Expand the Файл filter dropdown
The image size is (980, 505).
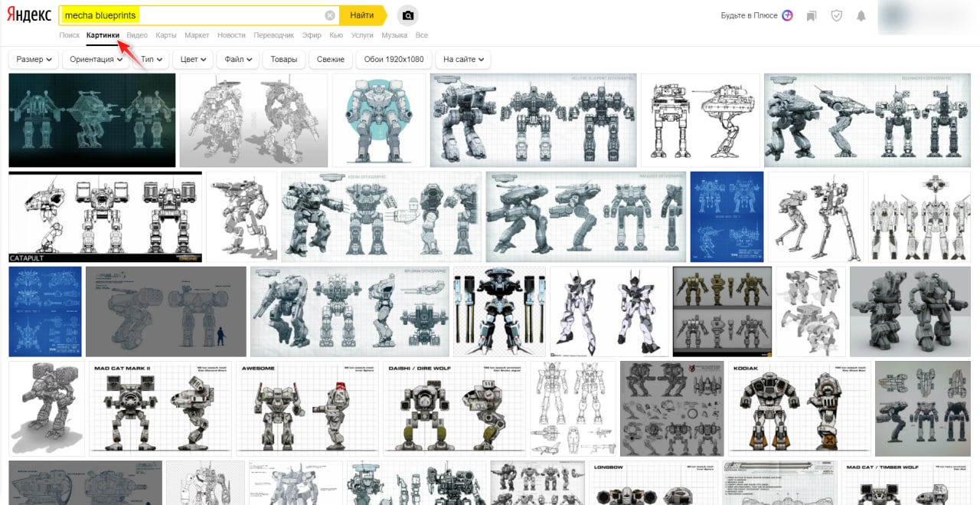(x=238, y=59)
